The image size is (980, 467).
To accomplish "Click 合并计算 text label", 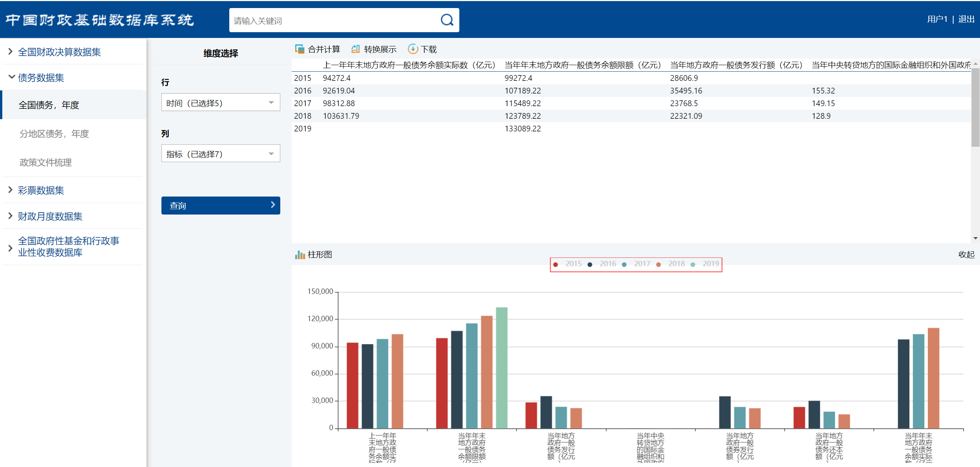I will coord(324,49).
